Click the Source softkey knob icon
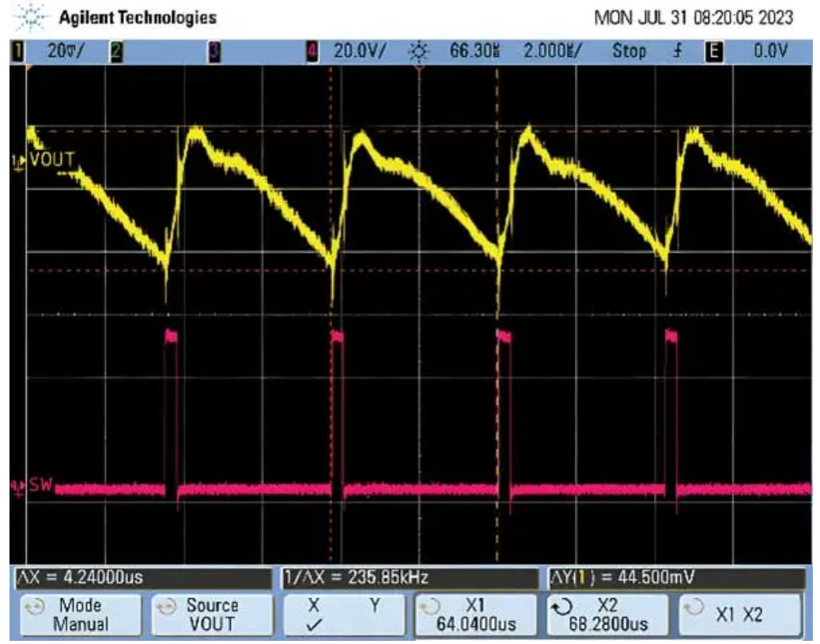Screen dimensions: 820x644 [166, 608]
